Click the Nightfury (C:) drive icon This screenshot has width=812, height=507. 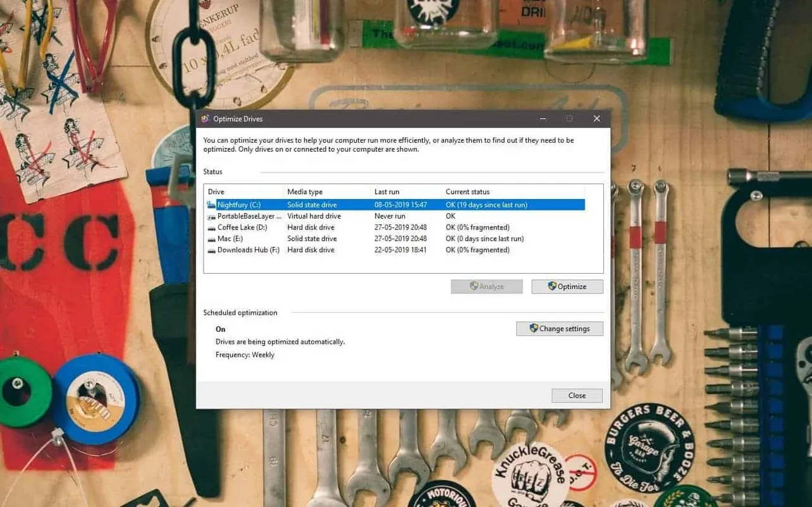pos(211,204)
